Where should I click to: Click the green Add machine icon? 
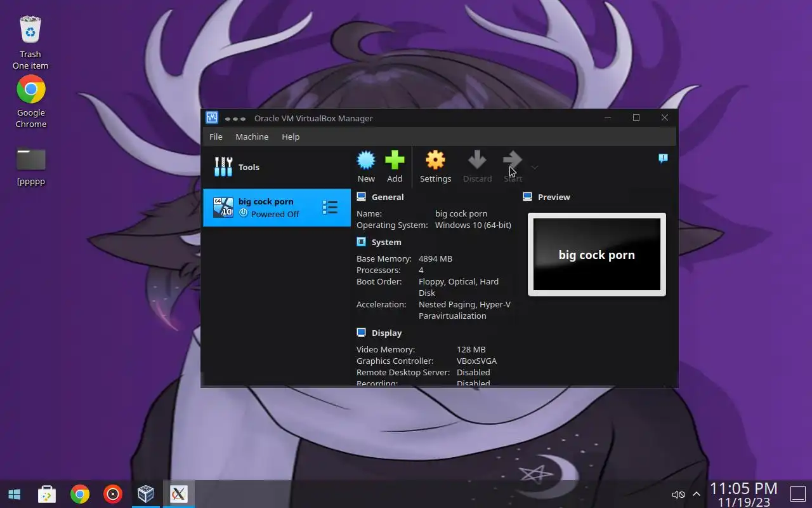(395, 160)
